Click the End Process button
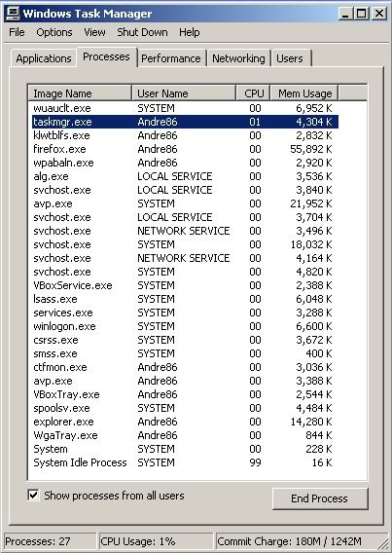The image size is (392, 553). (x=320, y=498)
